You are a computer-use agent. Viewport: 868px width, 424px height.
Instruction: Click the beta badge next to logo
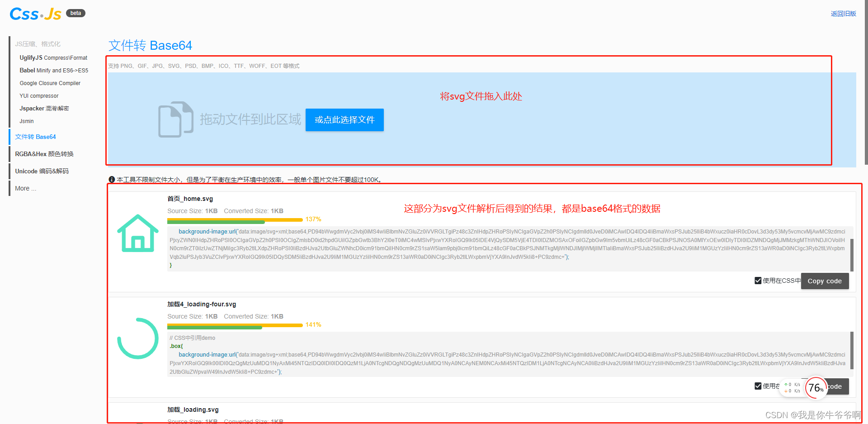coord(75,13)
